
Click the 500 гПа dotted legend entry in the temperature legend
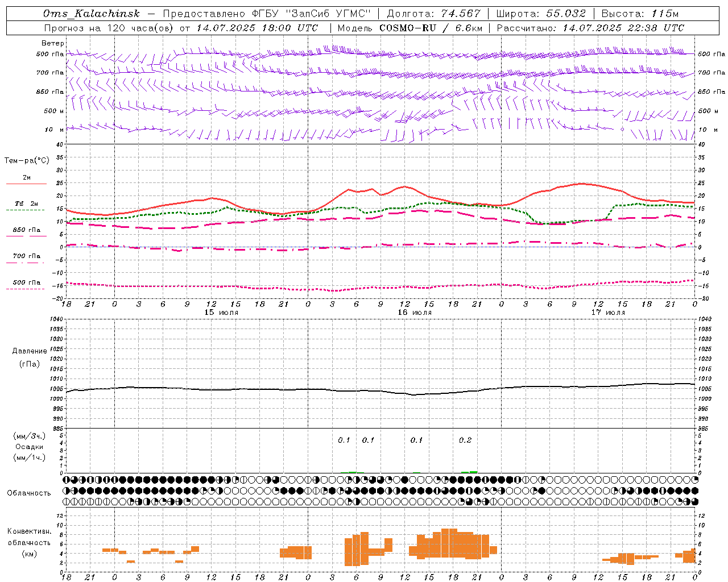26,285
